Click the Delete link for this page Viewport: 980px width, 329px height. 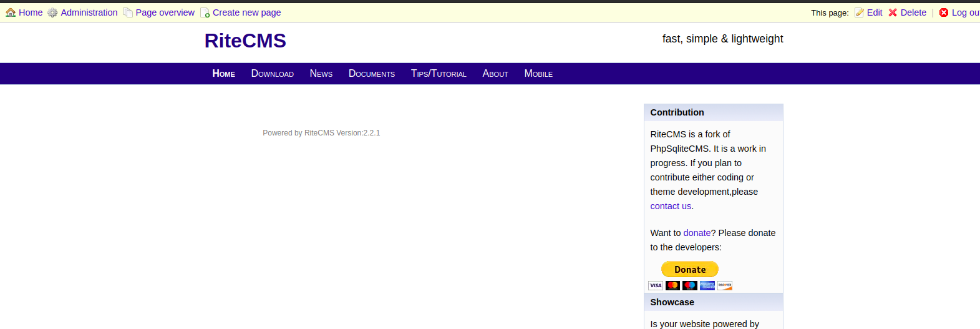pos(913,12)
